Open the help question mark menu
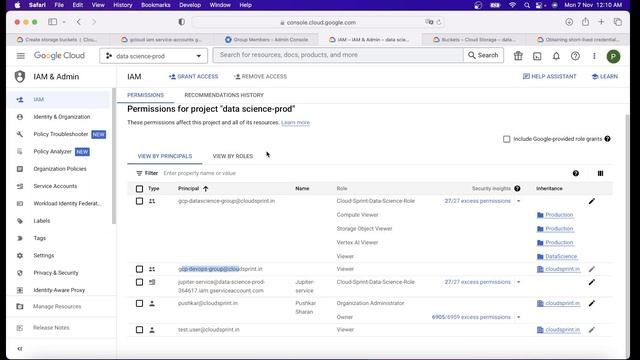Viewport: 640px width, 360px height. [x=575, y=56]
